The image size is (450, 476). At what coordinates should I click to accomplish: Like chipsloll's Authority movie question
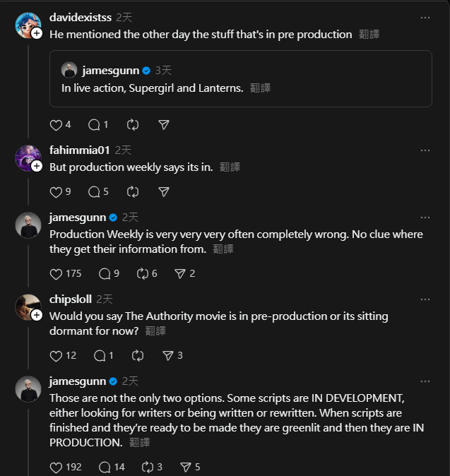57,355
